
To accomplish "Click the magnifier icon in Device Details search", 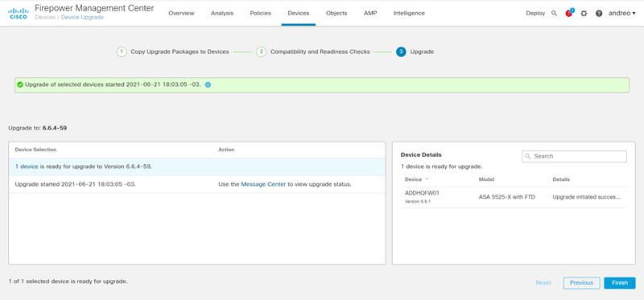I will (528, 156).
